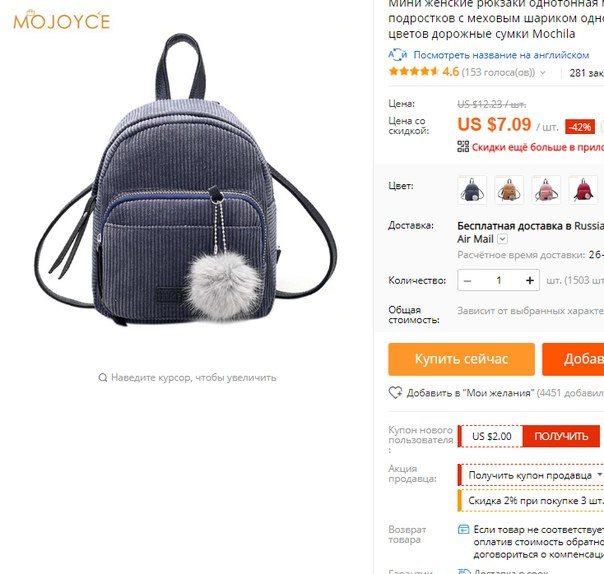Click ПОЛУЧИТЬ to claim new user coupon
Viewport: 604px width, 574px height.
561,436
